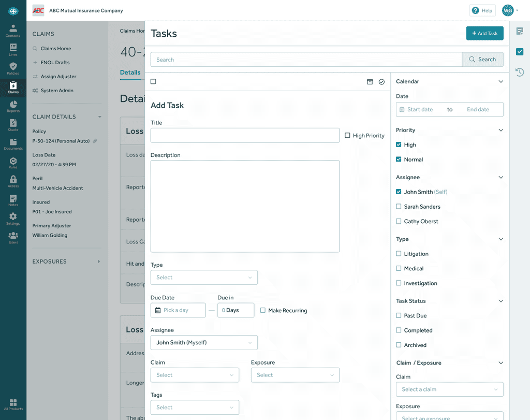This screenshot has height=420, width=530.
Task: Click the ABC company logo
Action: [x=38, y=10]
